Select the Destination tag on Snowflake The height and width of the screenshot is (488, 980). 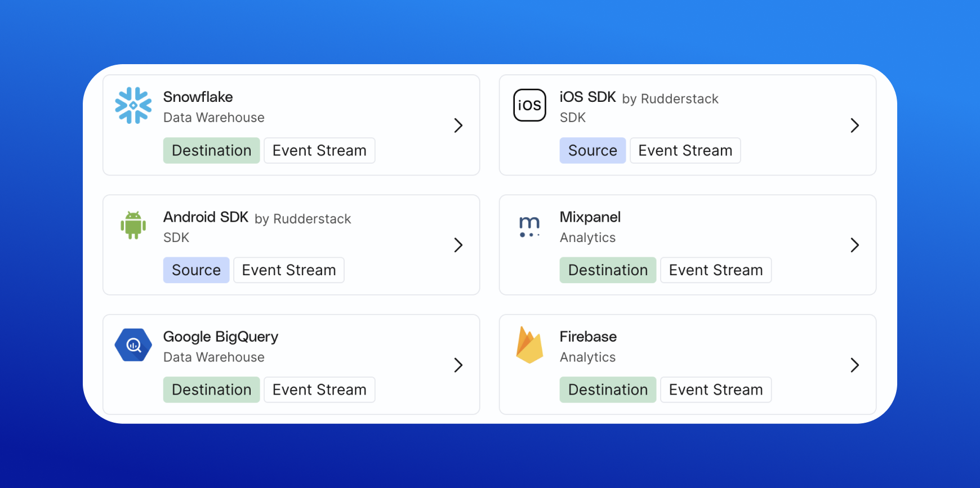[x=212, y=150]
